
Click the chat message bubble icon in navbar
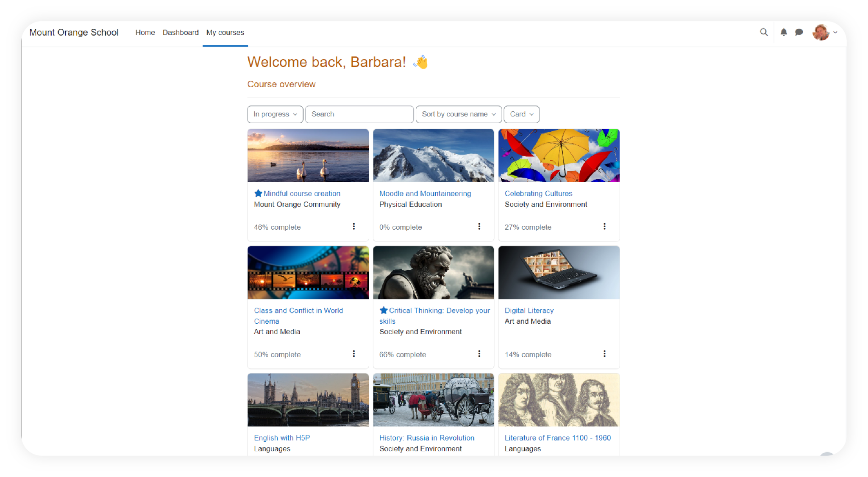coord(799,32)
